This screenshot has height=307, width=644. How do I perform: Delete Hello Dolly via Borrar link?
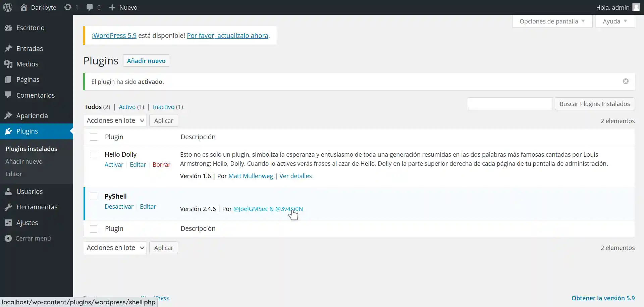[x=161, y=164]
